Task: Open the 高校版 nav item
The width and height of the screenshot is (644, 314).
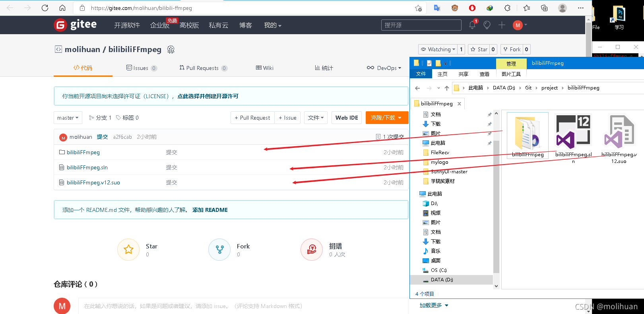Action: click(x=189, y=25)
